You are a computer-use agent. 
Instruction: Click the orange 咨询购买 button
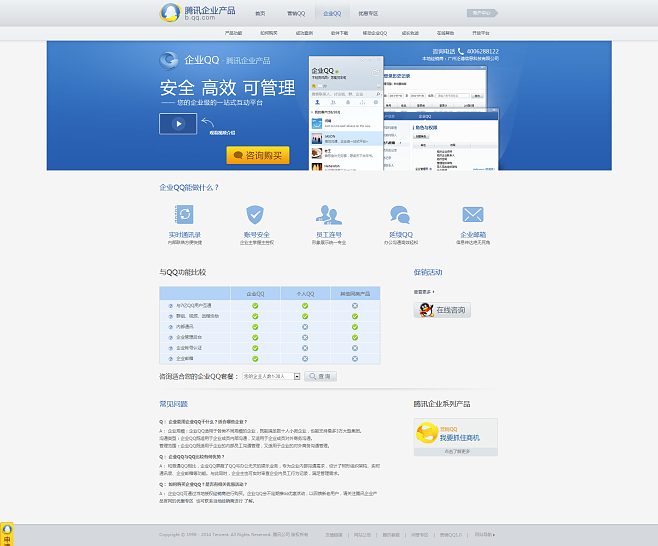258,155
